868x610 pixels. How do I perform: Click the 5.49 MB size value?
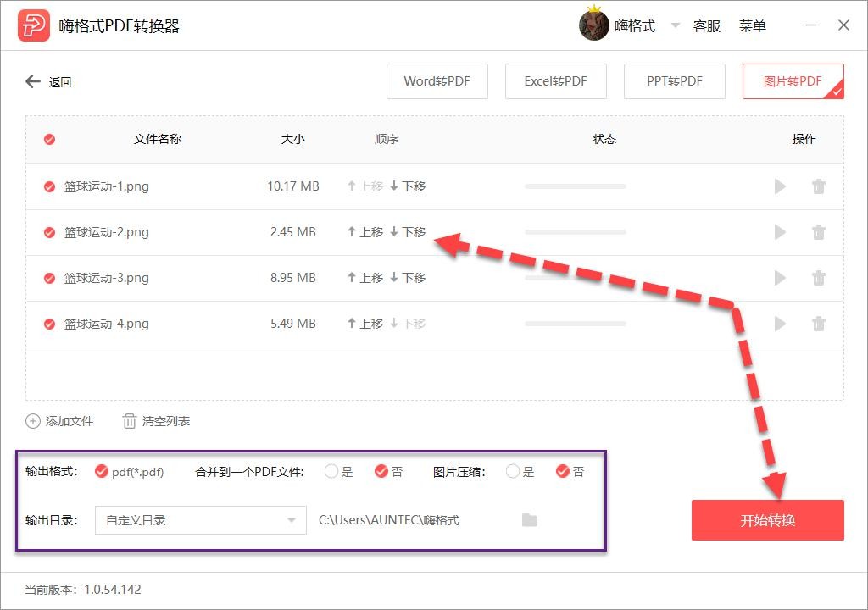click(x=293, y=324)
